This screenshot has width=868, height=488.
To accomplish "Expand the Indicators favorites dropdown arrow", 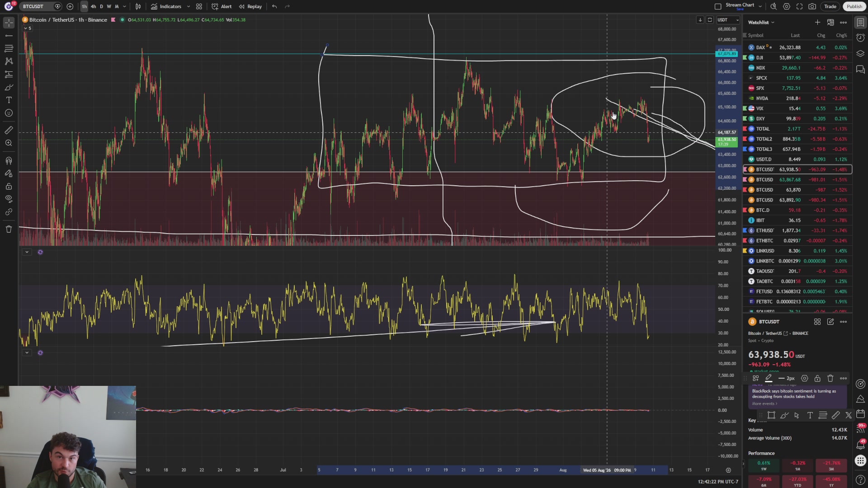I will click(x=188, y=6).
